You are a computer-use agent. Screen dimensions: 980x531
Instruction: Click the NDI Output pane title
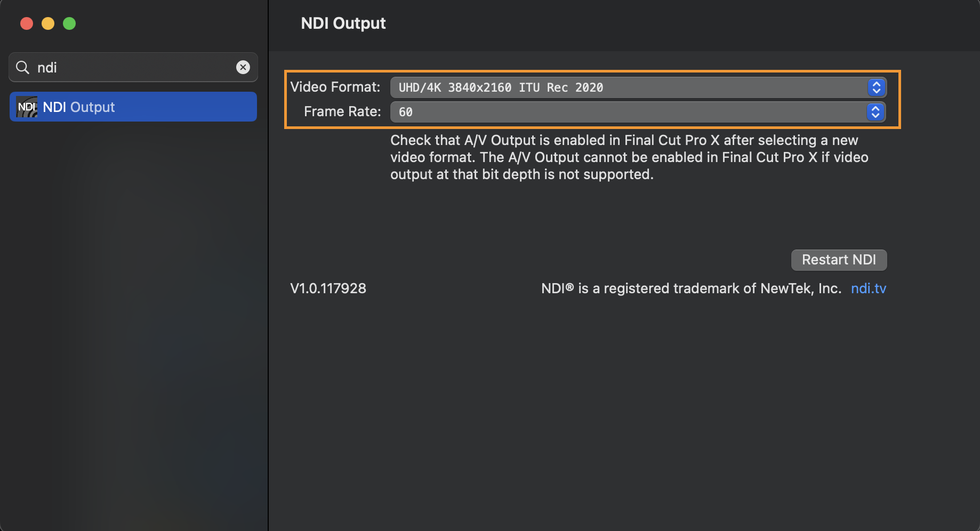coord(343,23)
